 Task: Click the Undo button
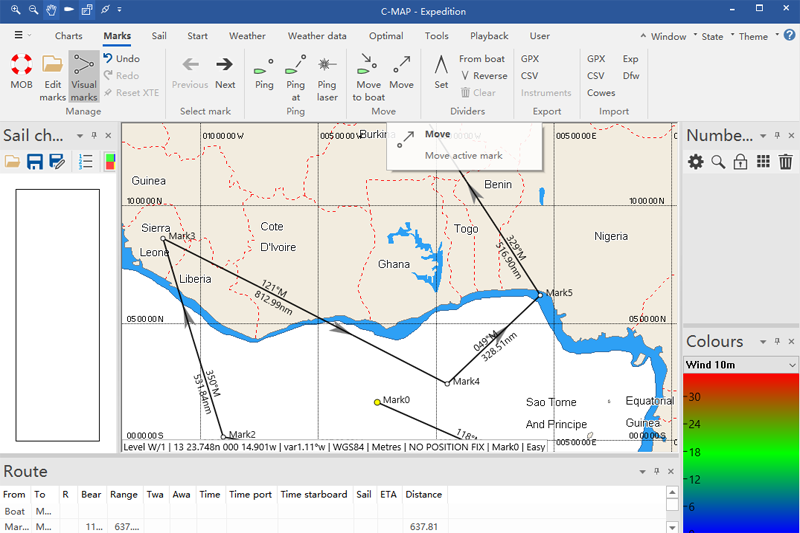pyautogui.click(x=120, y=59)
